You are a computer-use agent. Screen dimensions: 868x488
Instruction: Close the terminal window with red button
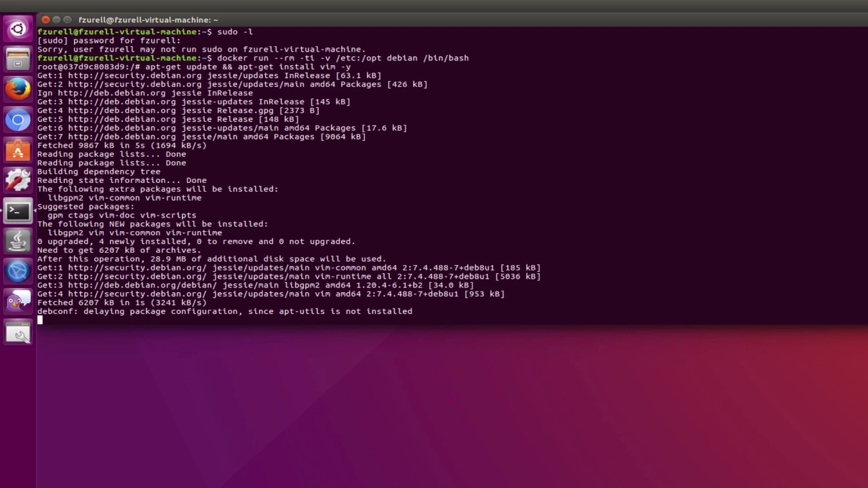[x=45, y=20]
